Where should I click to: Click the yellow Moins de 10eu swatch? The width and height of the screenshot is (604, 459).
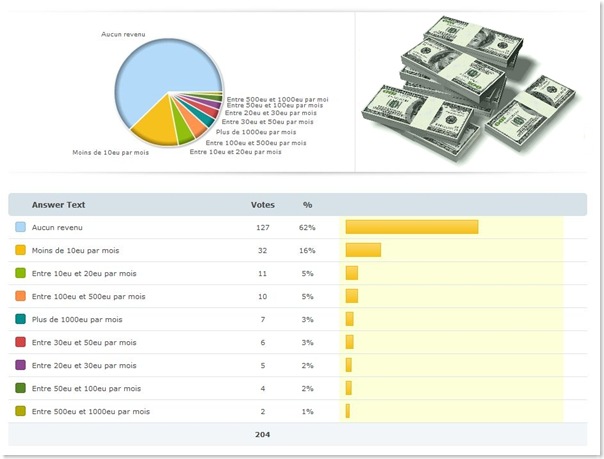(20, 250)
